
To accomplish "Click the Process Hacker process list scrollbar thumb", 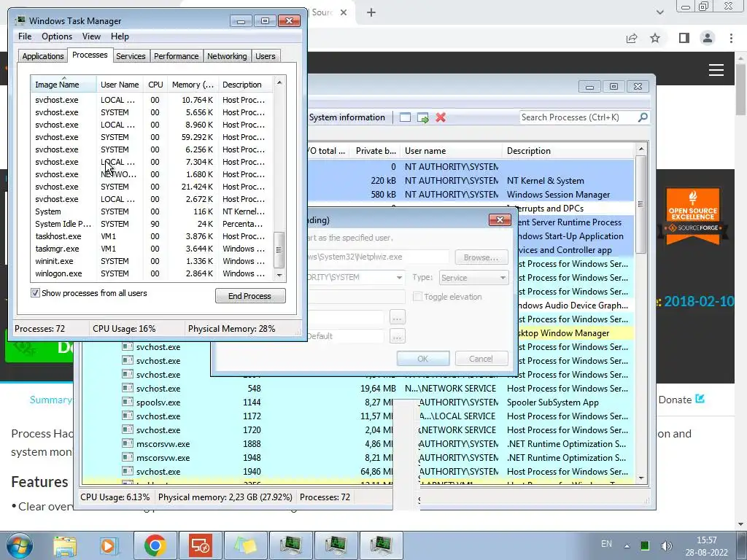I will pyautogui.click(x=641, y=204).
